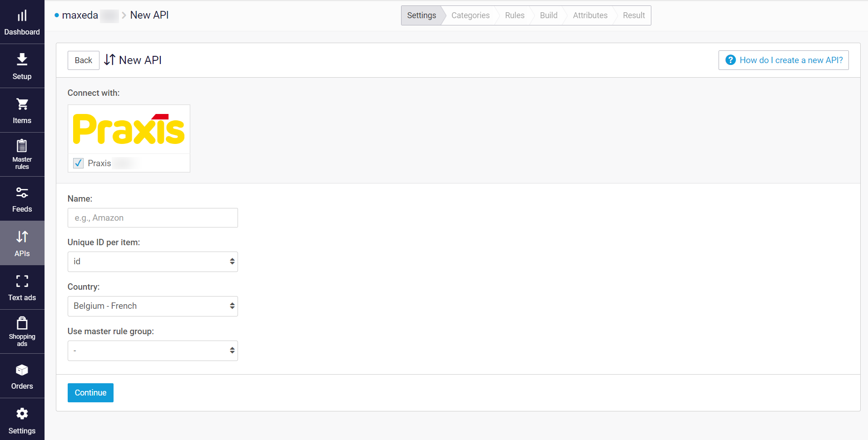The image size is (868, 440).
Task: Open the Items shopping cart icon
Action: [x=22, y=104]
